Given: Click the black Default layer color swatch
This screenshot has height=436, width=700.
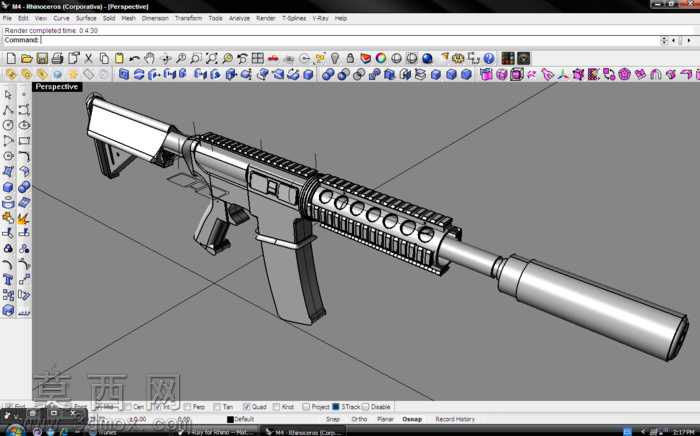Looking at the screenshot, I should pyautogui.click(x=230, y=419).
